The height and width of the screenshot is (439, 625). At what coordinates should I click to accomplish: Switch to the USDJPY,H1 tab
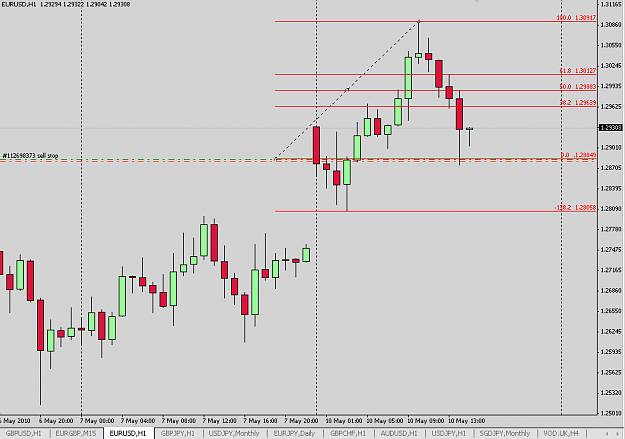449,433
